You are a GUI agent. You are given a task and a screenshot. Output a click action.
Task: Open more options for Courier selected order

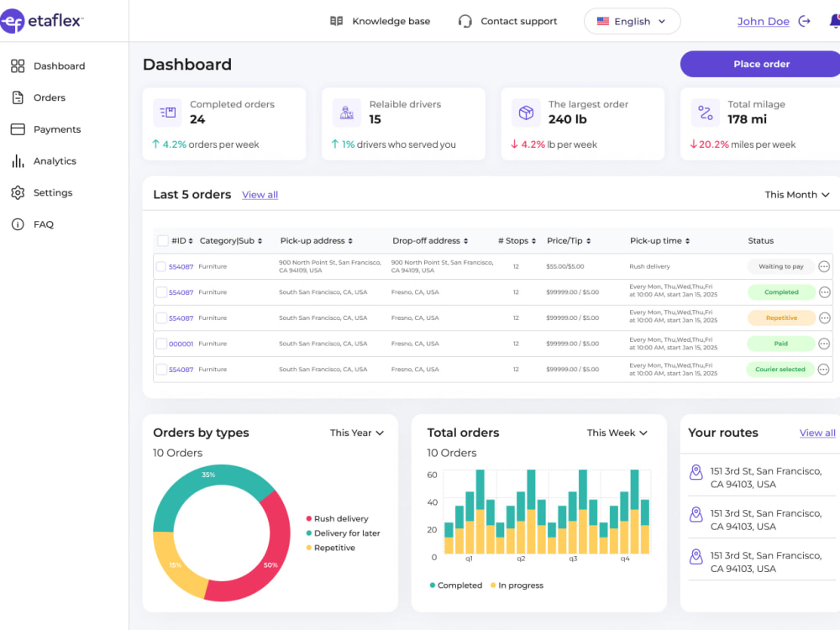tap(823, 369)
